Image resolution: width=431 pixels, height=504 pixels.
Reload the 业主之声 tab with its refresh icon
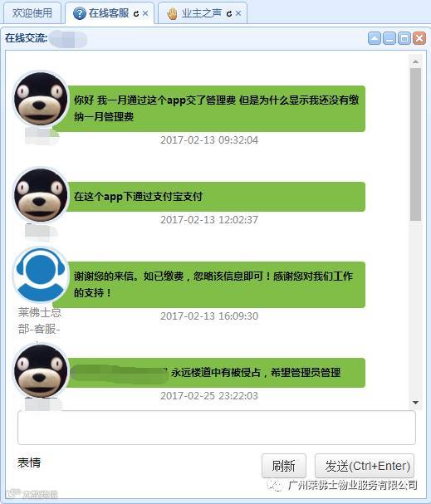point(229,14)
